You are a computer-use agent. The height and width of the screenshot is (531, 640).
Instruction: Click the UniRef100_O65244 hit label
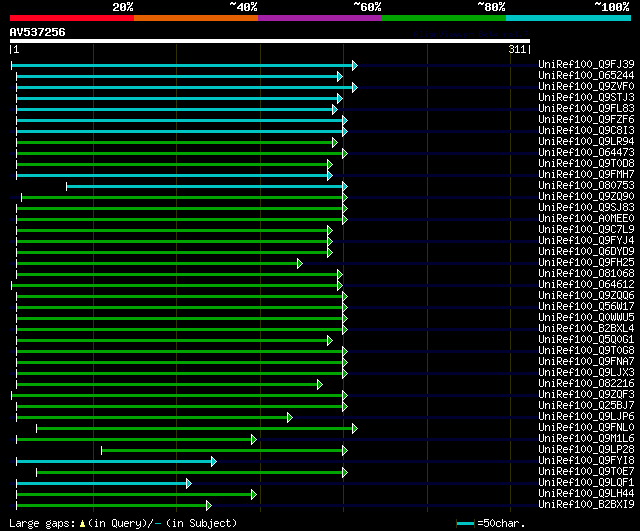point(586,75)
